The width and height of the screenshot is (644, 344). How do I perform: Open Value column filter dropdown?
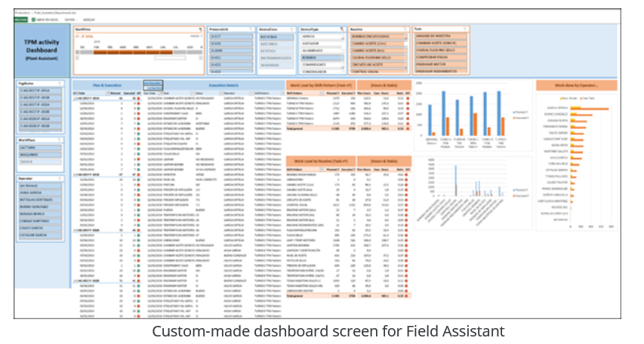pos(220,94)
